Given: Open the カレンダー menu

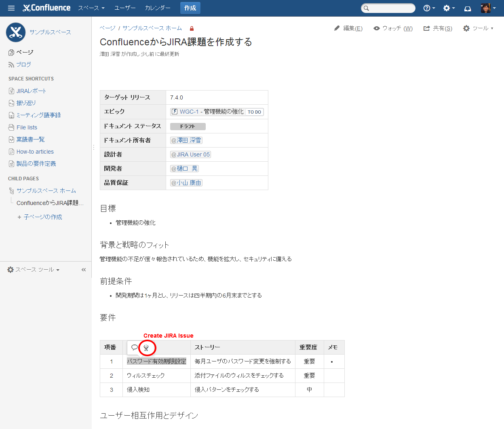Looking at the screenshot, I should point(158,8).
